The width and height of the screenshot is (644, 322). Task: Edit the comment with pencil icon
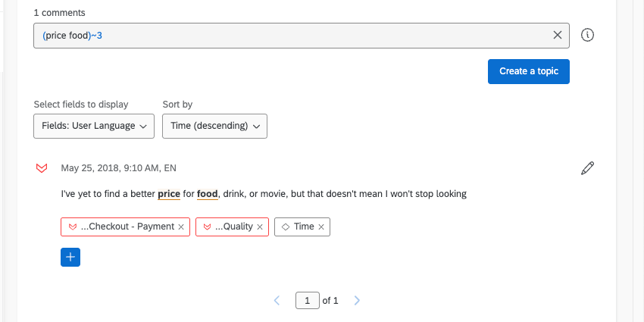(x=587, y=168)
